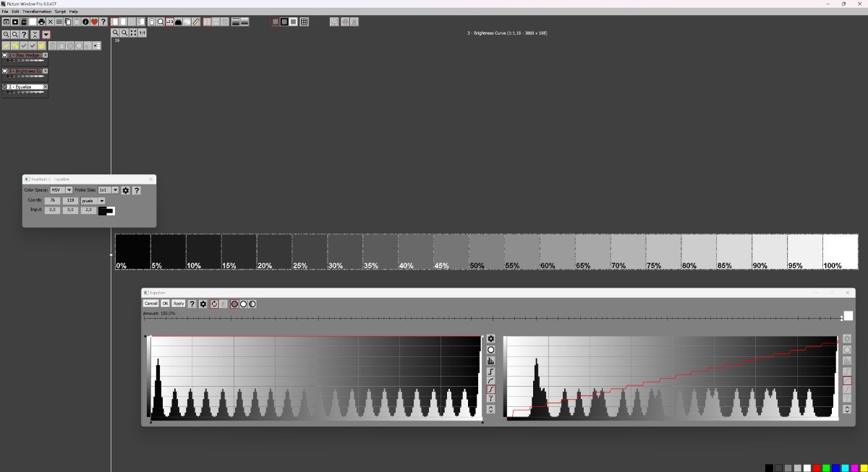Click the info (i) toolbar icon

click(x=85, y=22)
